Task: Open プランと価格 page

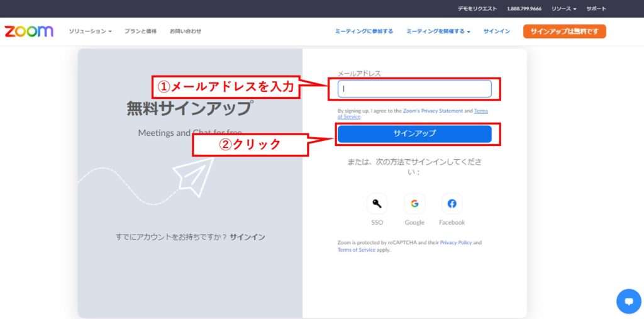Action: tap(140, 31)
